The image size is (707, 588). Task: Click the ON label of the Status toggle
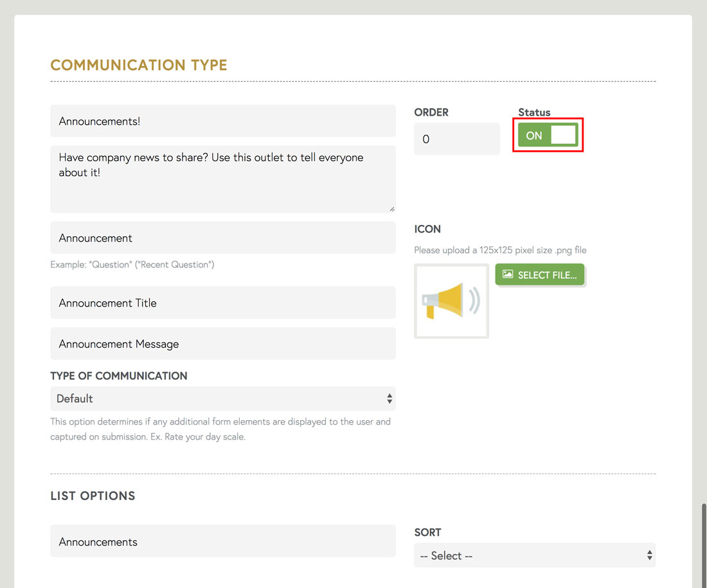534,135
